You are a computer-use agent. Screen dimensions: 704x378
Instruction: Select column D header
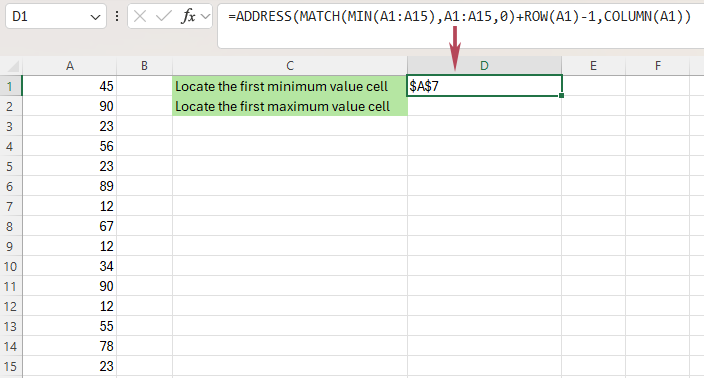[x=484, y=66]
